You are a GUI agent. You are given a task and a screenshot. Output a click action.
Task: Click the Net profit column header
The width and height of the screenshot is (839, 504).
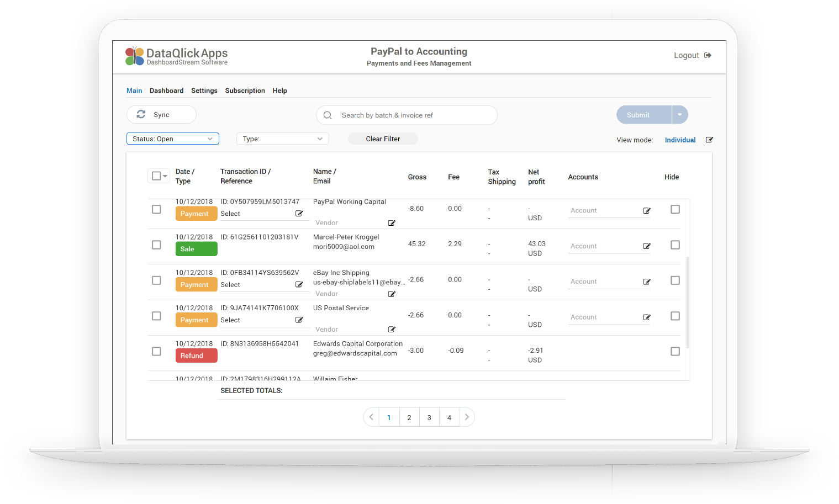[536, 177]
